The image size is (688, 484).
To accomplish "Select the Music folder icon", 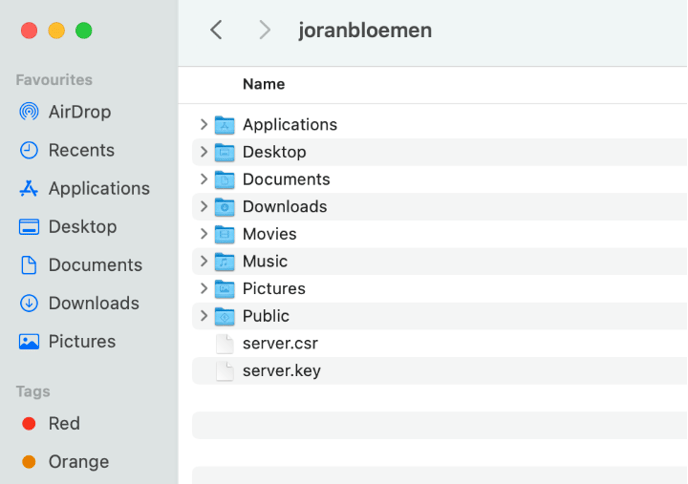I will (x=225, y=261).
